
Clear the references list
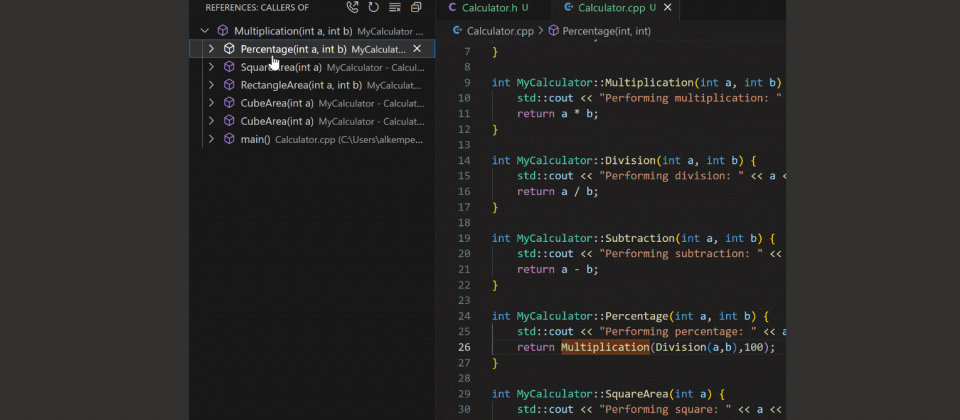395,8
